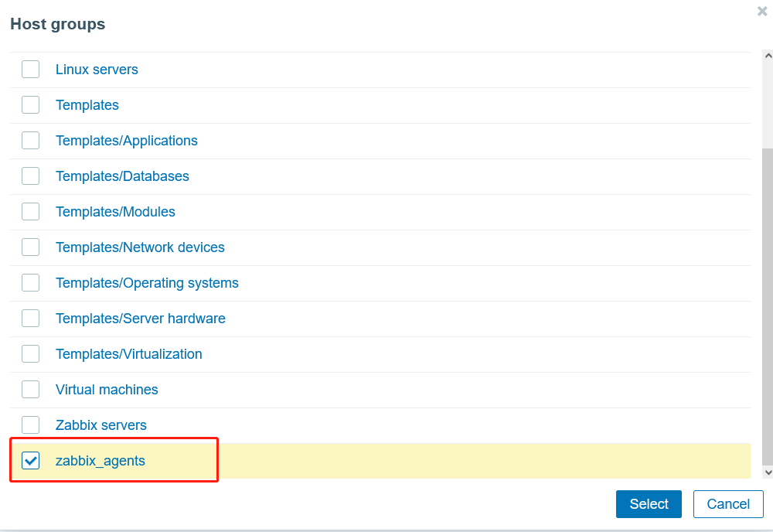Check the Templates/Modules checkbox
773x532 pixels.
point(30,211)
